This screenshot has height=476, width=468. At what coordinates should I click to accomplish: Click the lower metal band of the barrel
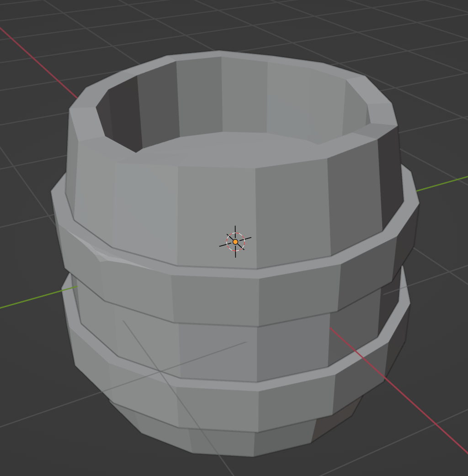pos(229,384)
